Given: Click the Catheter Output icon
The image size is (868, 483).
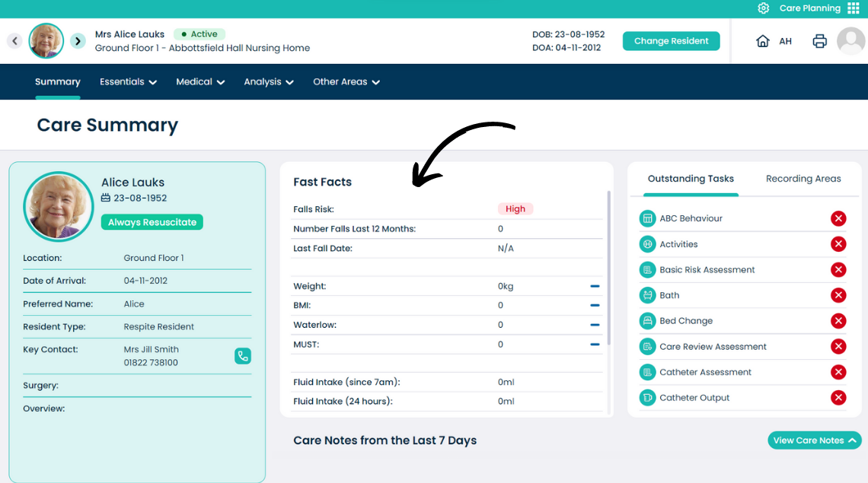Looking at the screenshot, I should pyautogui.click(x=647, y=398).
